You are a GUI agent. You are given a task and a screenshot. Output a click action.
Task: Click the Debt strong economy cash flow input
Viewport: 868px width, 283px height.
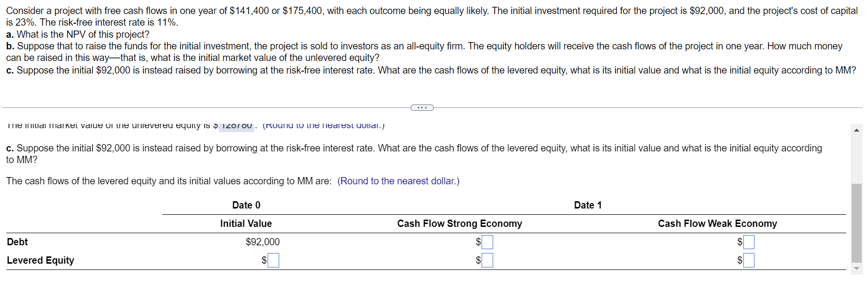point(487,241)
